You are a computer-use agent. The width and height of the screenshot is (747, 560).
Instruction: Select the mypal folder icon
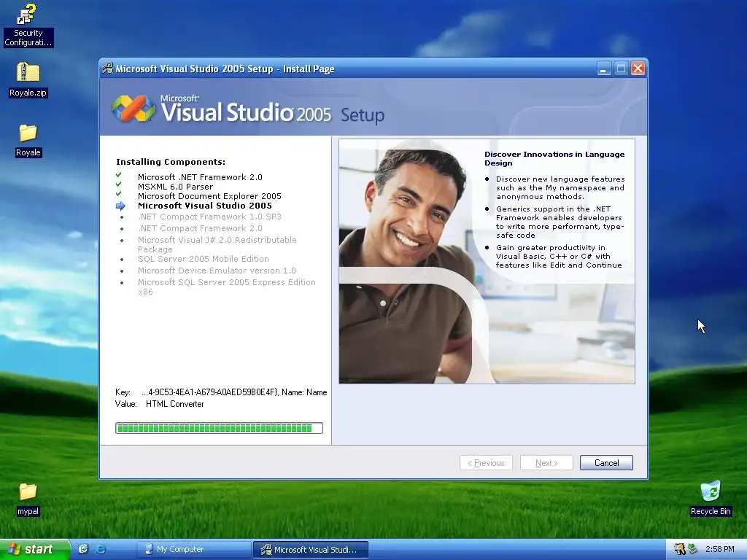point(28,499)
